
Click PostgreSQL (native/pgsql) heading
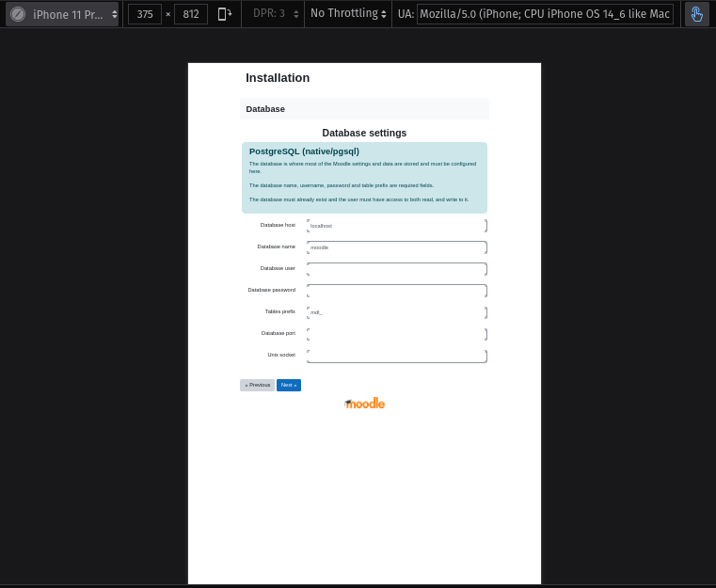[x=304, y=151]
